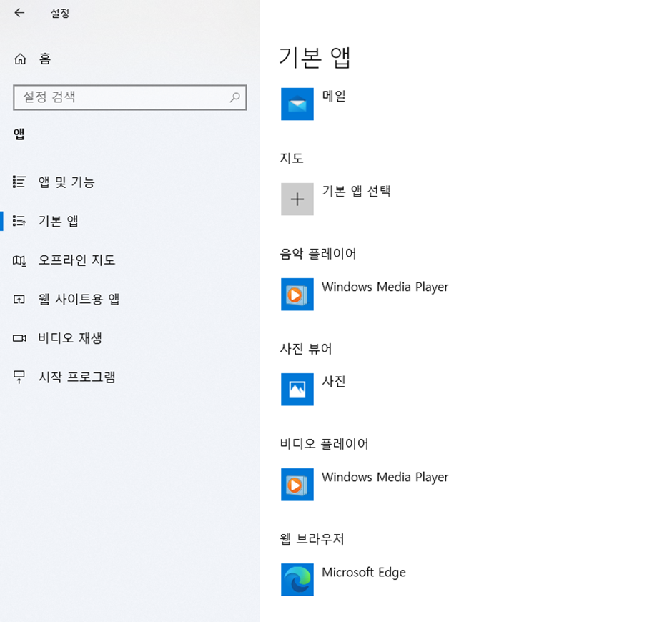The height and width of the screenshot is (622, 672).
Task: Change 사진 default photo viewer label
Action: (x=334, y=381)
